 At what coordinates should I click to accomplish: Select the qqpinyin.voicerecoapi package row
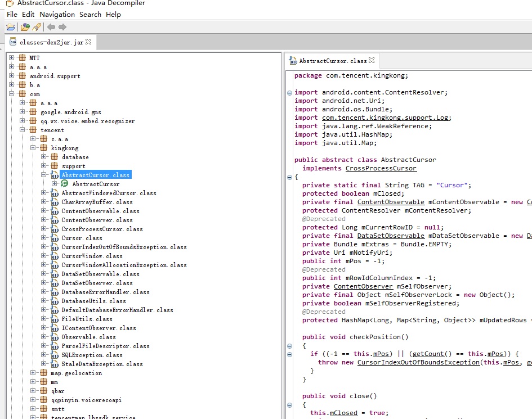point(86,400)
